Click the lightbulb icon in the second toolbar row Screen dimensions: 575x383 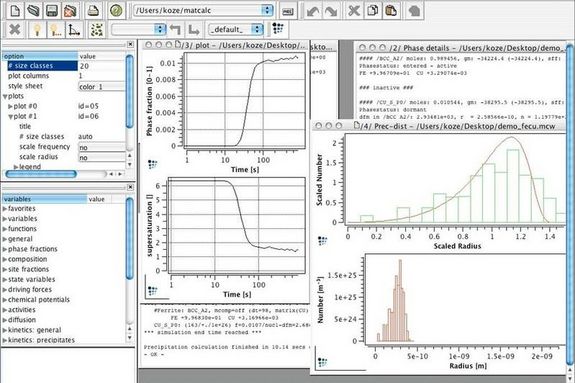[x=37, y=29]
